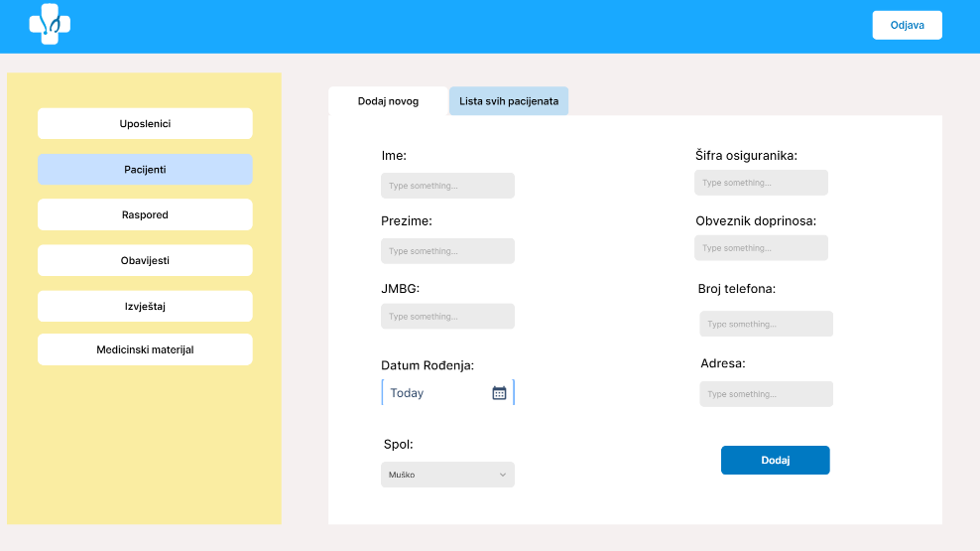This screenshot has width=980, height=551.
Task: Select the Dodaj novog tab
Action: click(388, 101)
